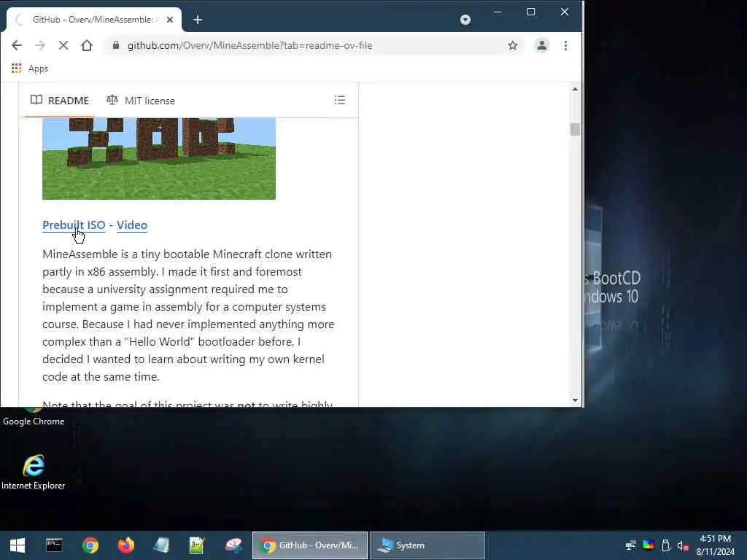Open the browser home page
The width and height of the screenshot is (747, 560).
[87, 46]
